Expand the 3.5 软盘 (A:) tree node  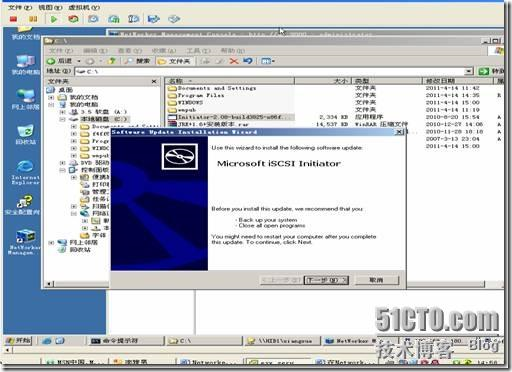62,112
